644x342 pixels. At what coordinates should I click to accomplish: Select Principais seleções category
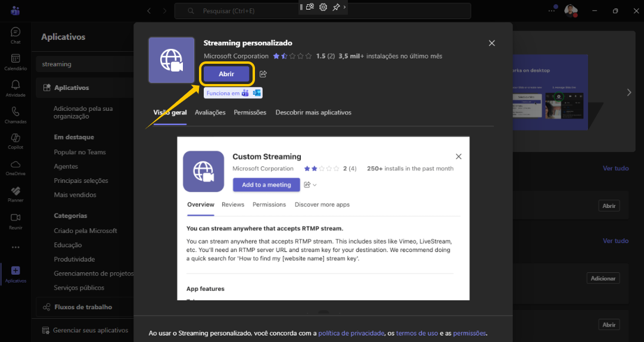pyautogui.click(x=81, y=181)
